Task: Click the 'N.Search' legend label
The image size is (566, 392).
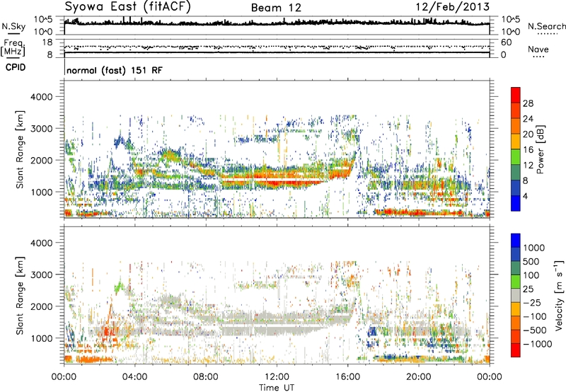Action: [547, 26]
